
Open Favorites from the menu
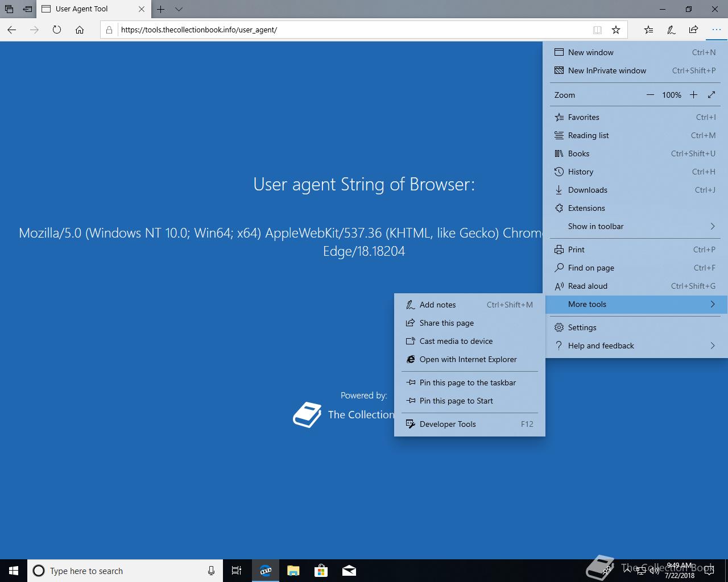pos(636,117)
